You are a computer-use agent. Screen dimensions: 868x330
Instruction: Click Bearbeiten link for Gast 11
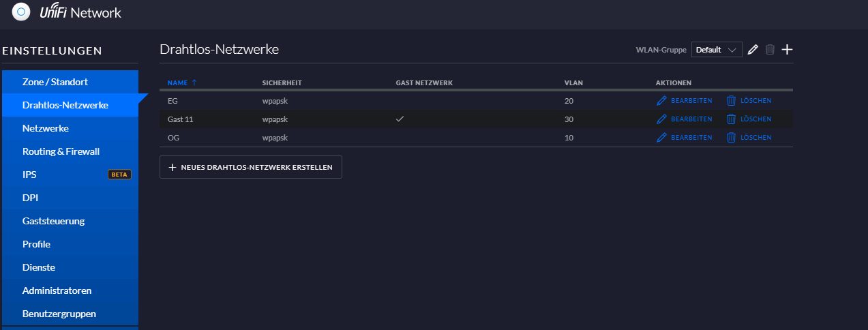[691, 119]
